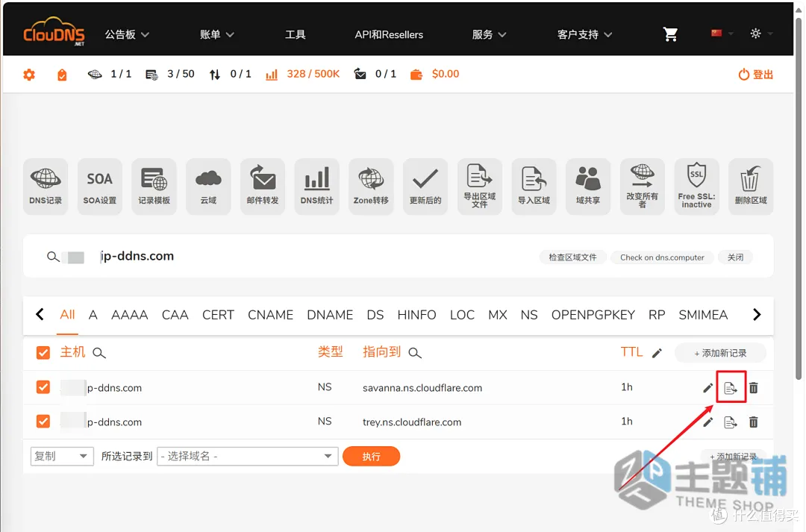806x532 pixels.
Task: Click the 关闭 button
Action: coord(736,257)
